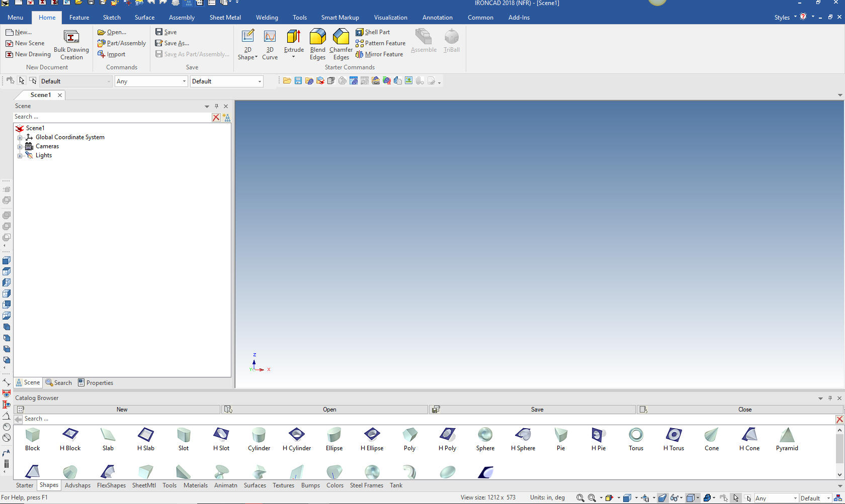Image resolution: width=845 pixels, height=504 pixels.
Task: Close the Scene1 document tab
Action: coord(60,95)
